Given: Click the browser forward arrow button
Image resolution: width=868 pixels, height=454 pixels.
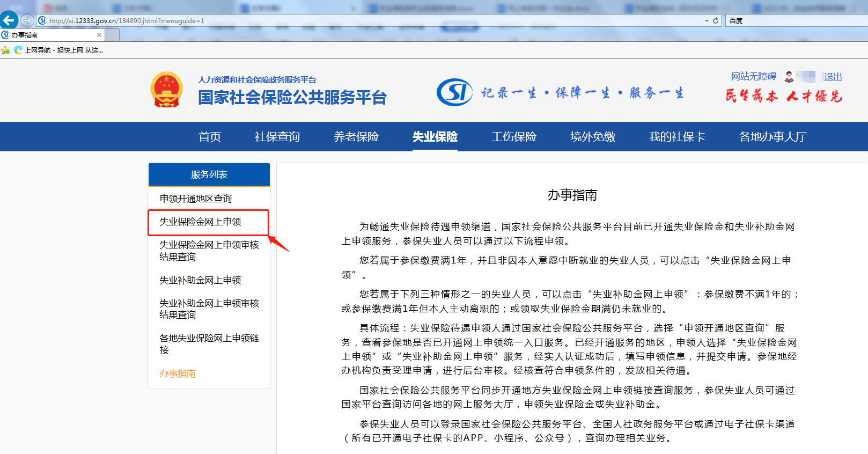Looking at the screenshot, I should [x=27, y=20].
